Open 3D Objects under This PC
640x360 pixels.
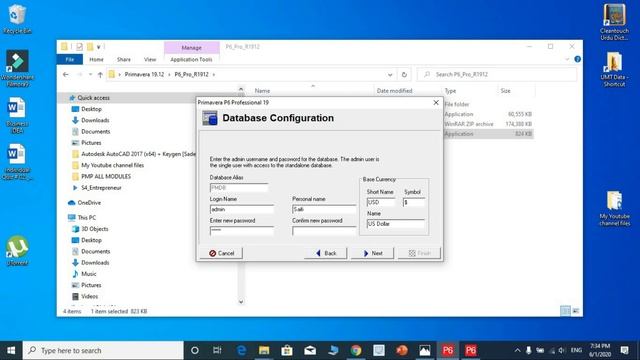pyautogui.click(x=94, y=229)
